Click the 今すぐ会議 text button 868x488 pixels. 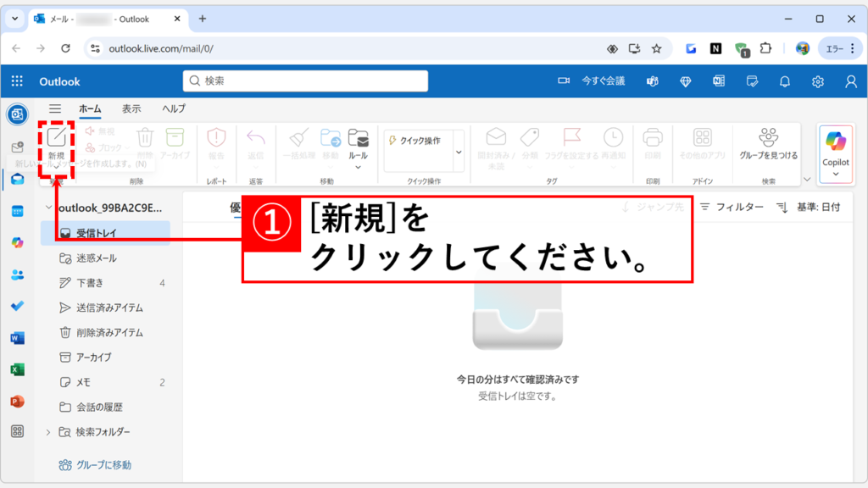click(604, 80)
